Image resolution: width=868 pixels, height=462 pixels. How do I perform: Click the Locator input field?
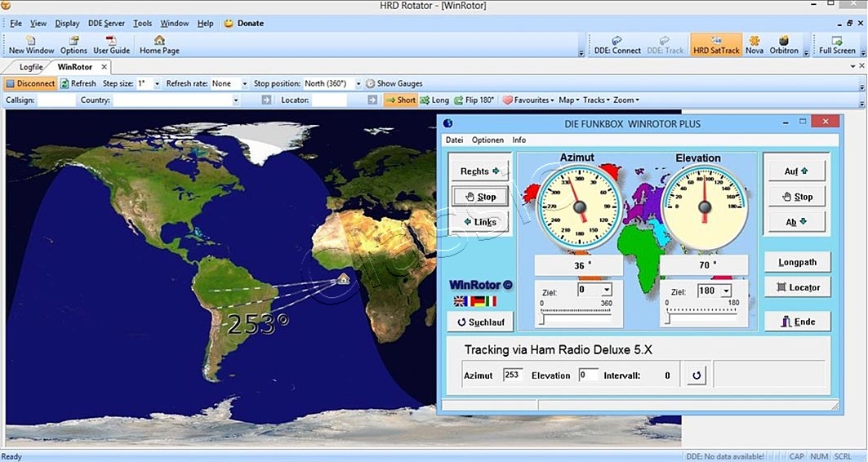[x=327, y=100]
